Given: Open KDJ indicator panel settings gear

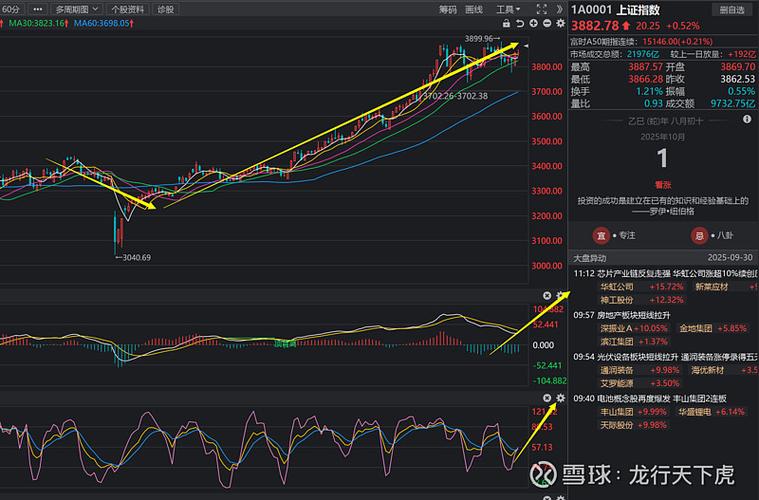Looking at the screenshot, I should [560, 398].
